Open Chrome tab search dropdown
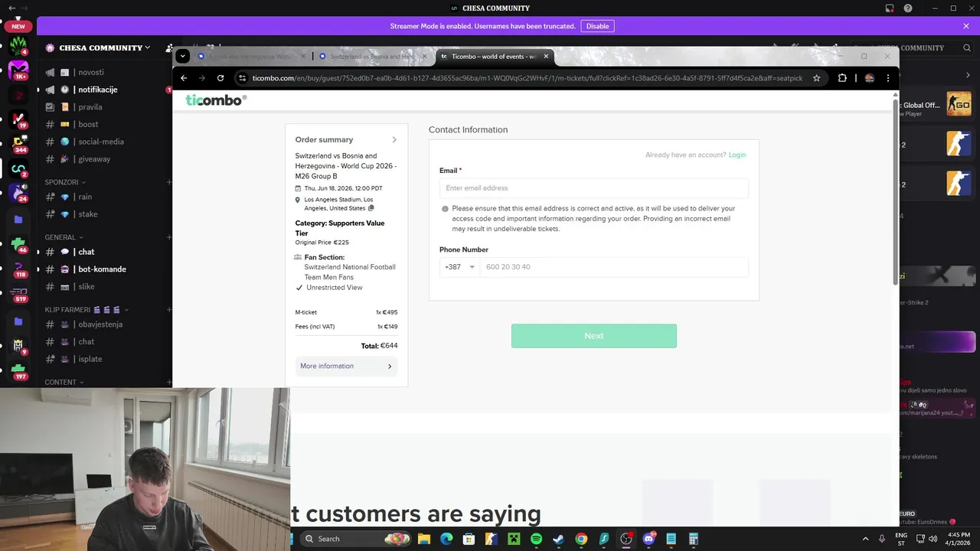980x551 pixels. 182,56
